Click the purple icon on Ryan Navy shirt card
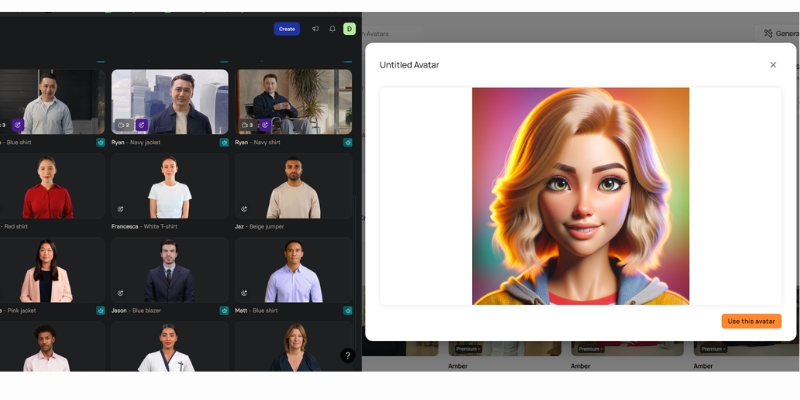800x400 pixels. (265, 125)
